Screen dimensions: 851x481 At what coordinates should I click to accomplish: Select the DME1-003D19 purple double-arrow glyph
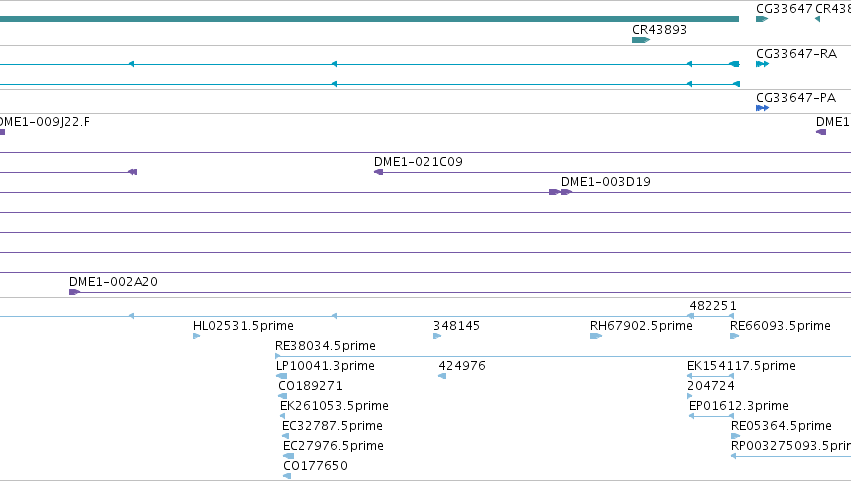561,192
